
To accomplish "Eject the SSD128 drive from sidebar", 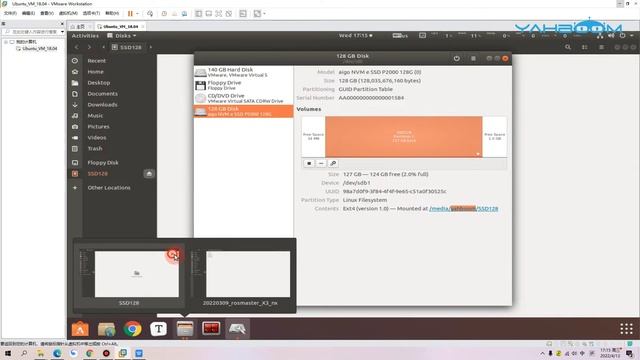I will coord(149,174).
